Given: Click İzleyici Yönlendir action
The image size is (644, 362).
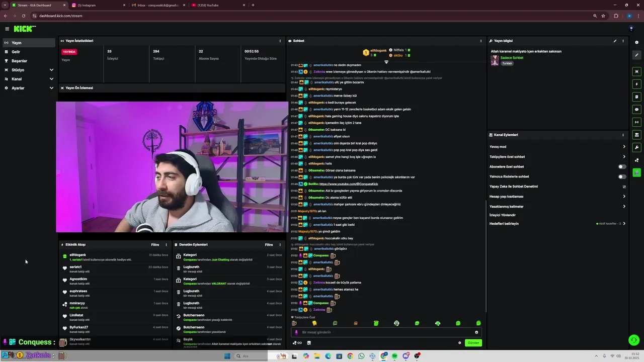Looking at the screenshot, I should click(x=503, y=215).
